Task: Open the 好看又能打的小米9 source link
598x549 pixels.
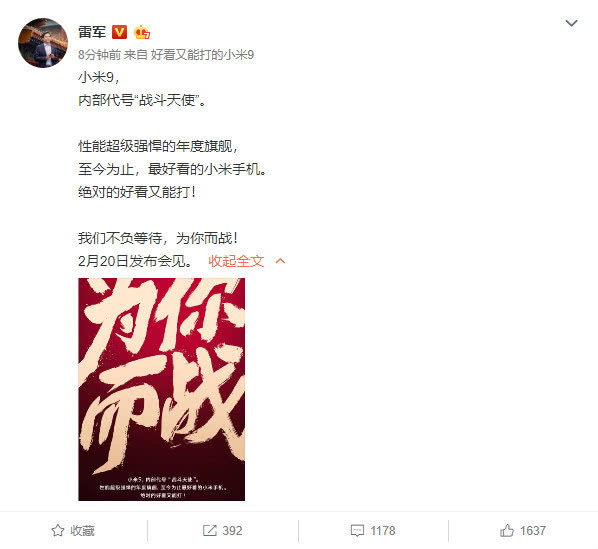Action: click(x=203, y=55)
